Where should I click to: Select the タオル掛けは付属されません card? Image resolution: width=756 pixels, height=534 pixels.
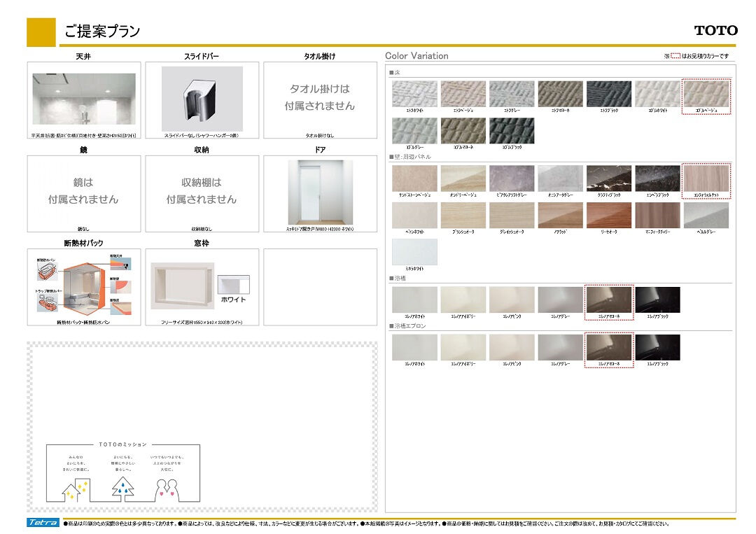[320, 100]
